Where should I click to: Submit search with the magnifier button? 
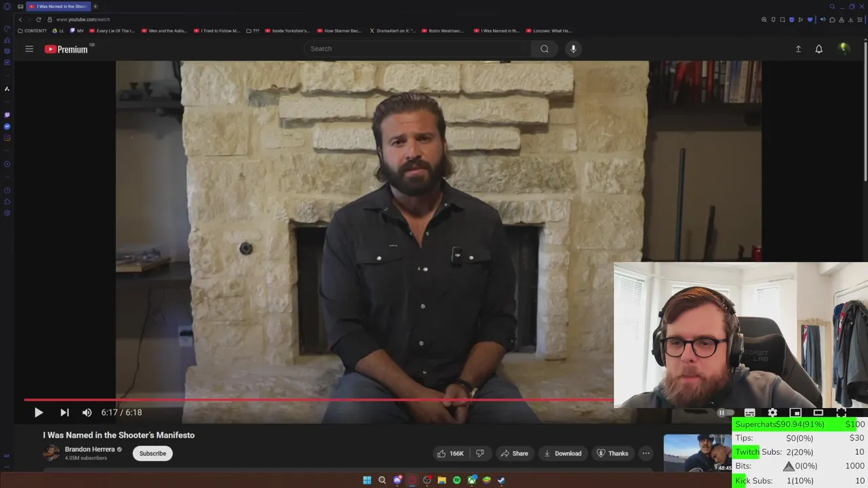tap(545, 49)
